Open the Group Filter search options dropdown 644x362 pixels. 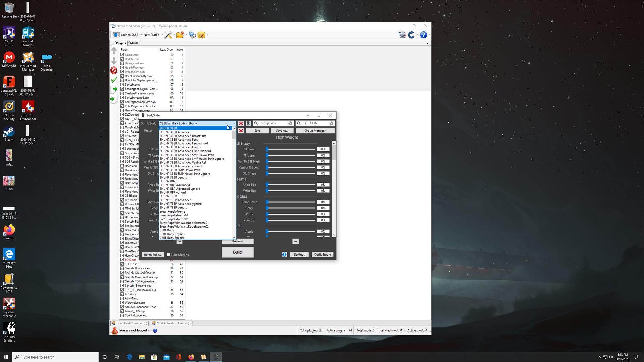coord(256,123)
